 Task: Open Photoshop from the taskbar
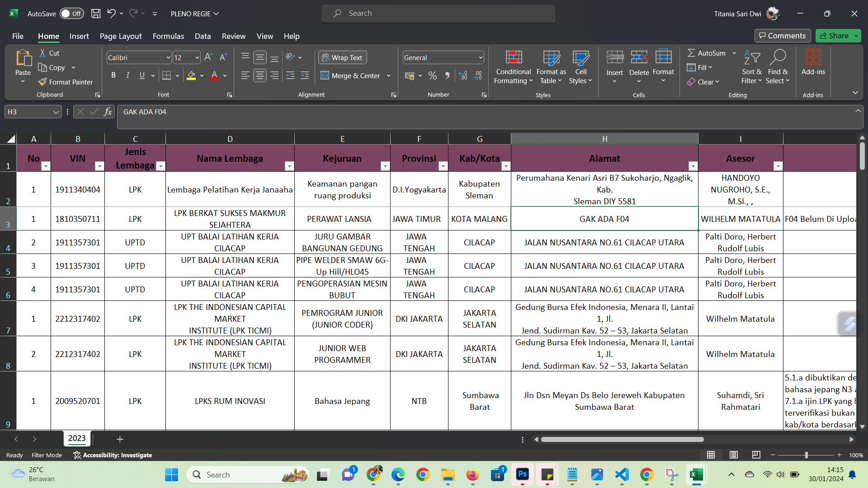(522, 474)
